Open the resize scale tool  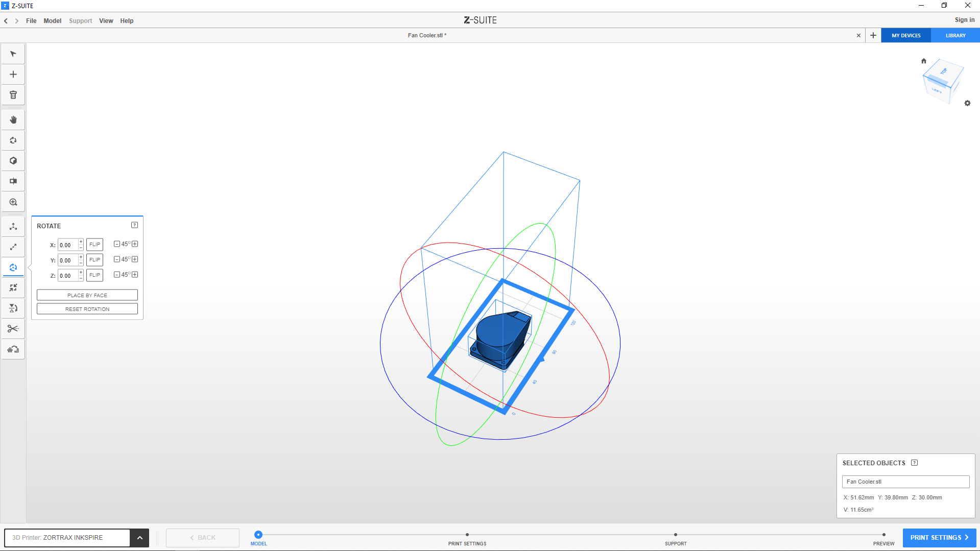[13, 247]
